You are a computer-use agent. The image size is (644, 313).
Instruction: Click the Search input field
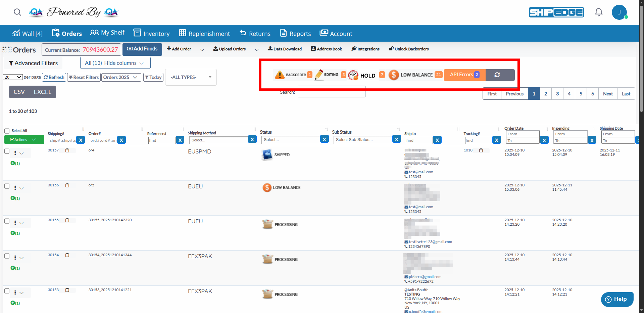(x=331, y=92)
